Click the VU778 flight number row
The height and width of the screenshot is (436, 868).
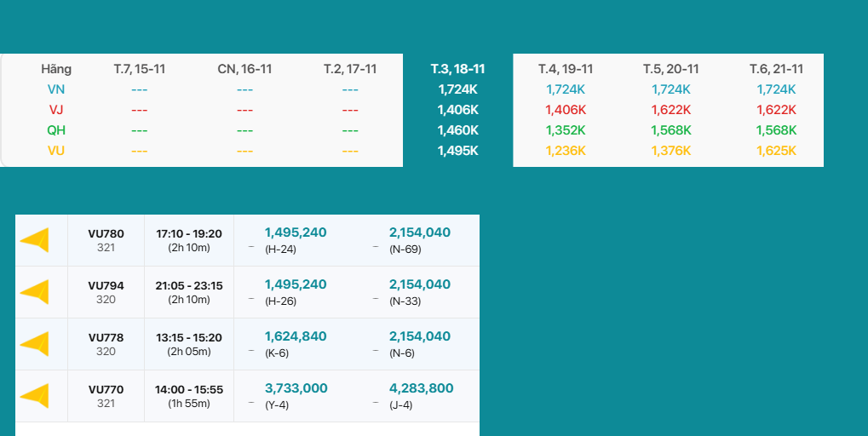(106, 338)
